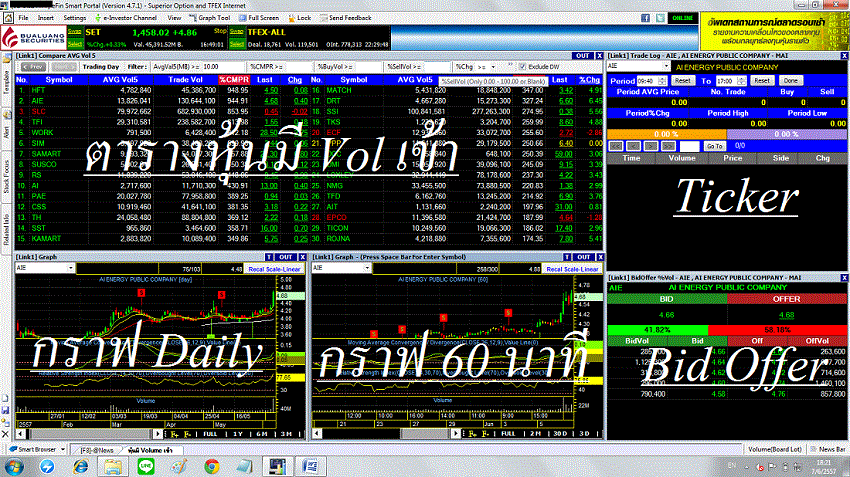Open the Home icon in the menu bar
Screen dimensions: 850x477
click(x=8, y=18)
